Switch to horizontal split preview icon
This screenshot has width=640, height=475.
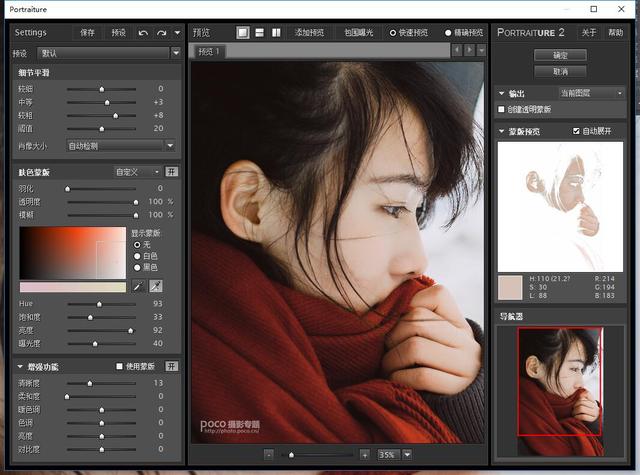[x=259, y=33]
